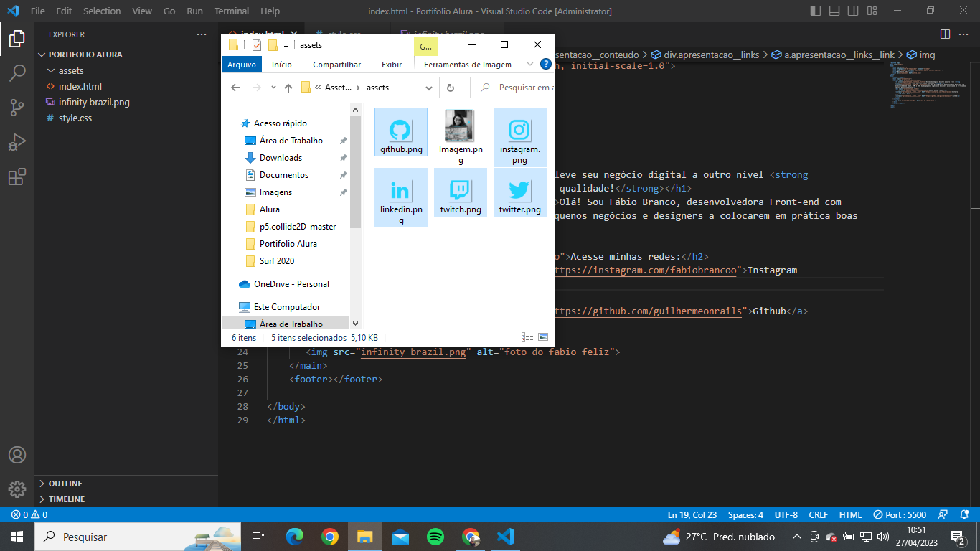Toggle the secondary side bar layout icon
Viewport: 980px width, 551px height.
[853, 11]
